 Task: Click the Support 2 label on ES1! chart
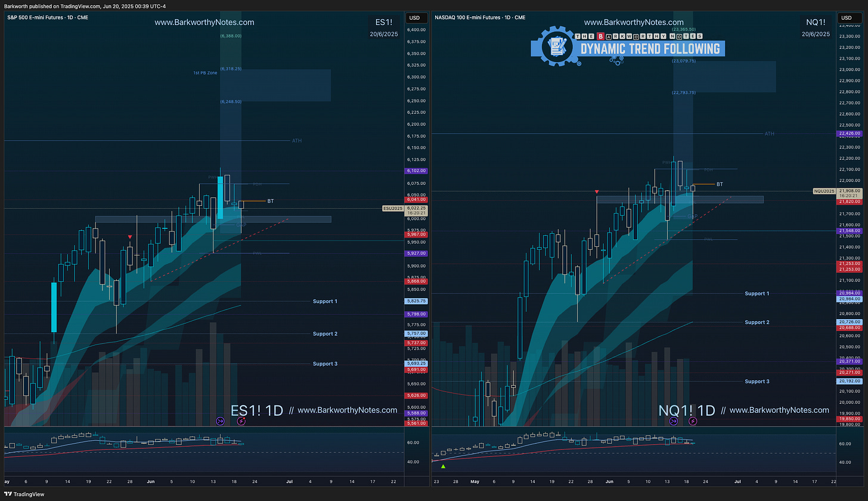325,334
